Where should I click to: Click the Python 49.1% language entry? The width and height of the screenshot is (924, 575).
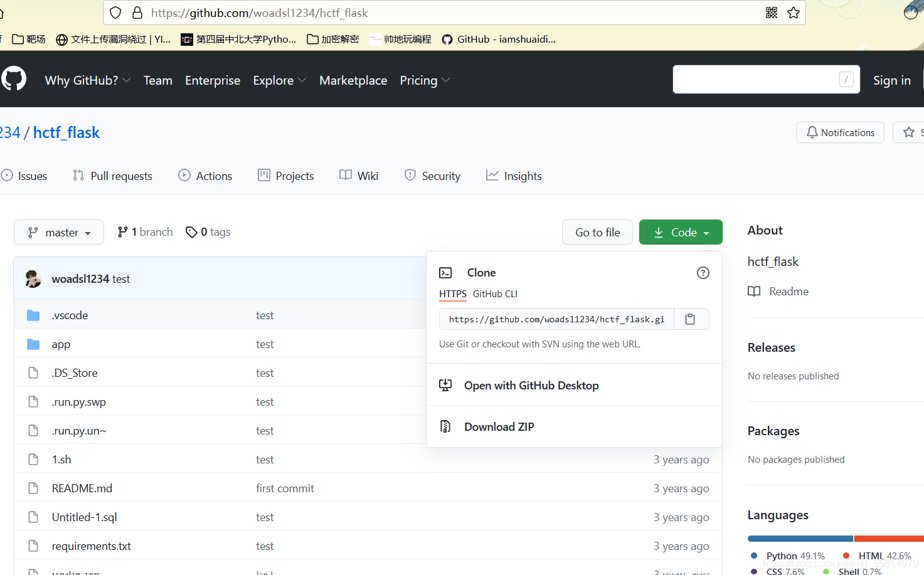pyautogui.click(x=788, y=556)
